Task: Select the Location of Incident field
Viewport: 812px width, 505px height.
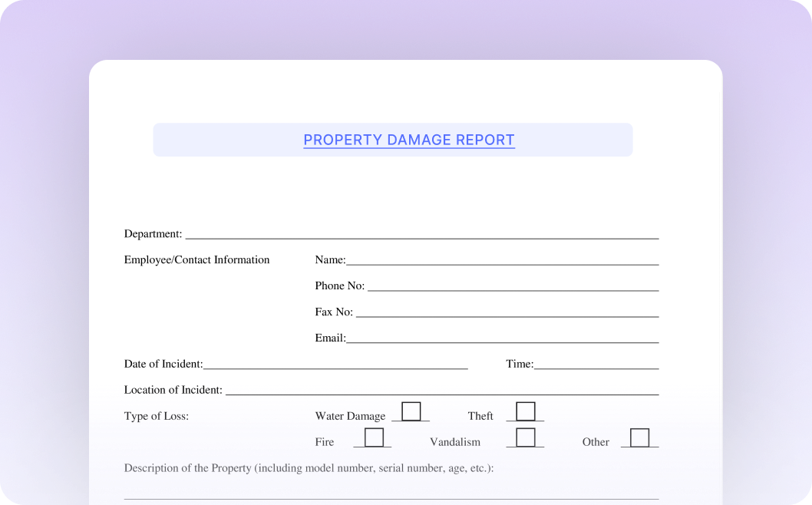Action: (x=441, y=391)
